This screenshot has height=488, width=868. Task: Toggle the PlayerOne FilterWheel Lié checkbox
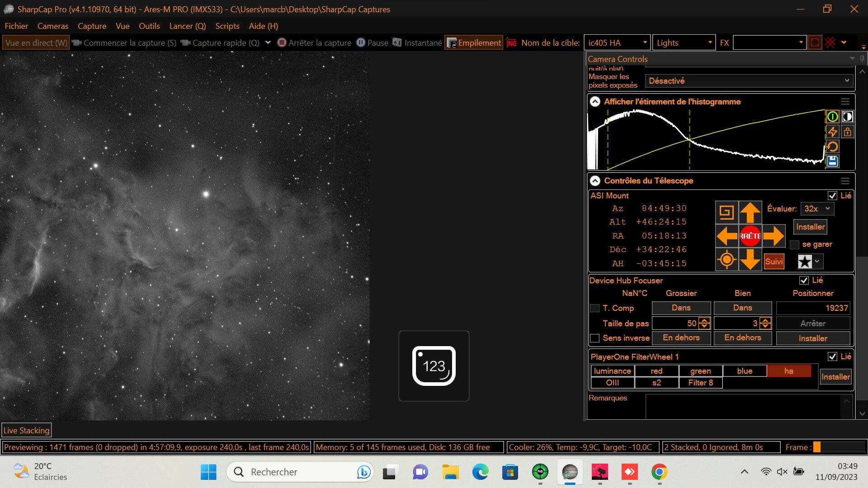coord(832,357)
